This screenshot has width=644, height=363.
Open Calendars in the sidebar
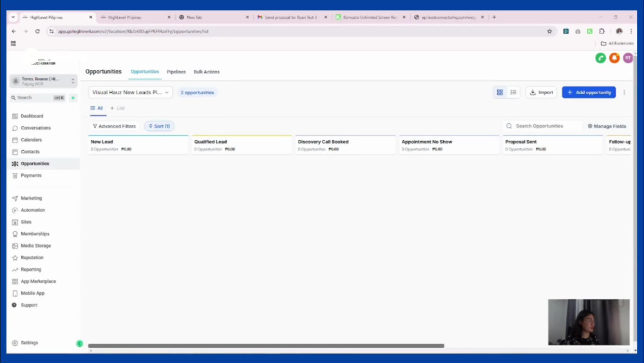[x=31, y=140]
